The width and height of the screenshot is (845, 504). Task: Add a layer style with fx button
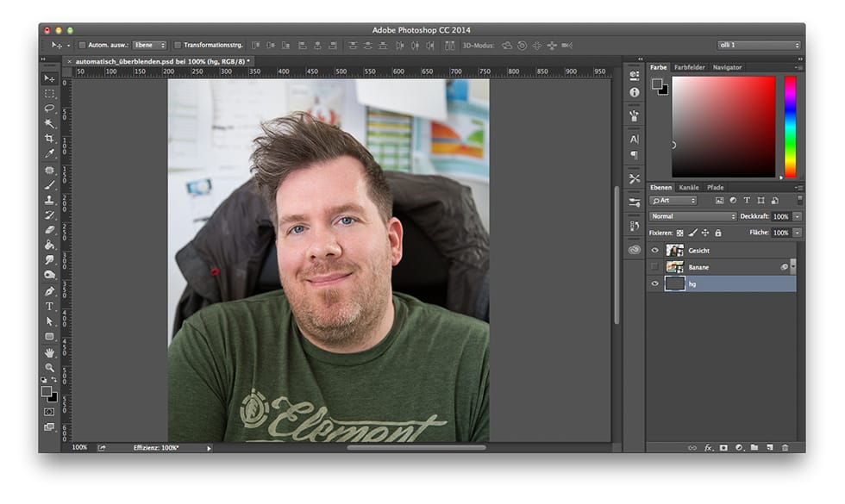pyautogui.click(x=708, y=447)
